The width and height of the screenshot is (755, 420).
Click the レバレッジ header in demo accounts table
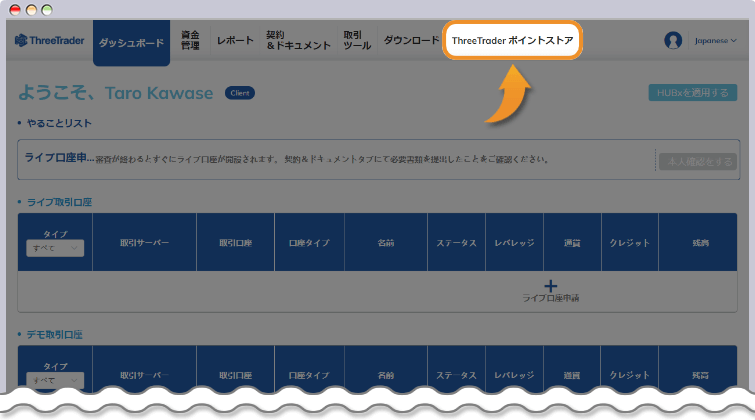[x=514, y=375]
